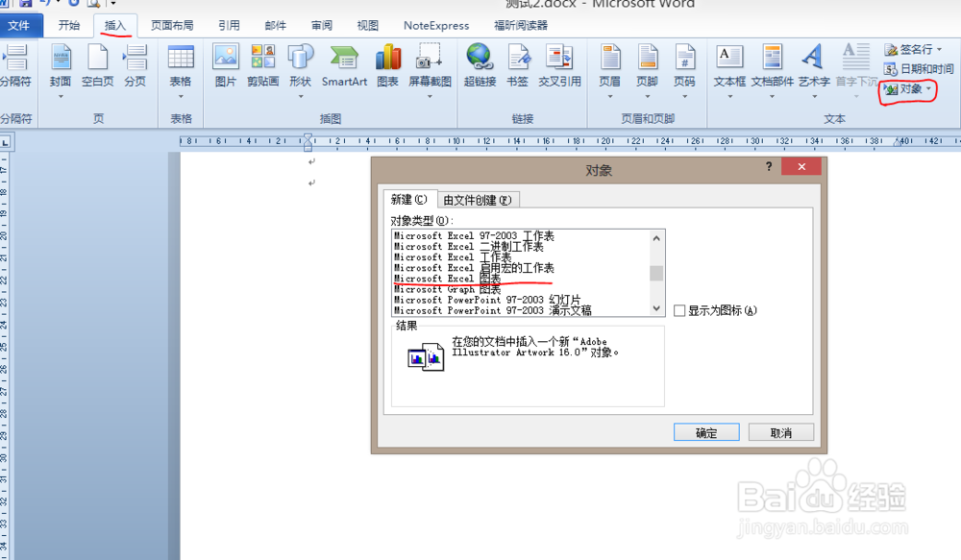Open the table (表格) insert tool

pyautogui.click(x=181, y=66)
